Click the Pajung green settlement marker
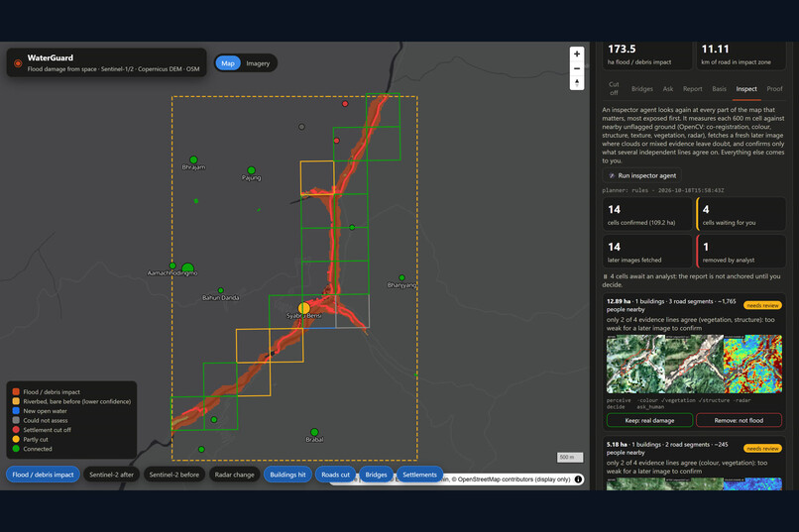The width and height of the screenshot is (799, 532). click(x=251, y=170)
